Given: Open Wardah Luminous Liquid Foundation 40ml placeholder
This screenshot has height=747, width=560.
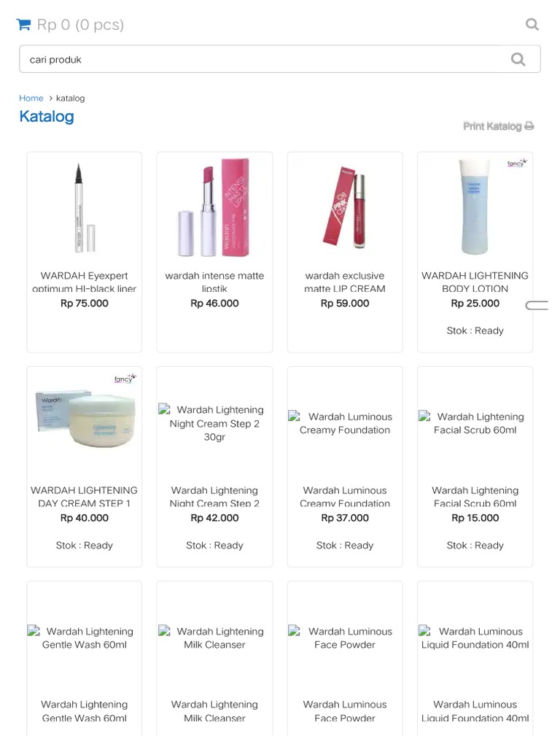Looking at the screenshot, I should 475,638.
